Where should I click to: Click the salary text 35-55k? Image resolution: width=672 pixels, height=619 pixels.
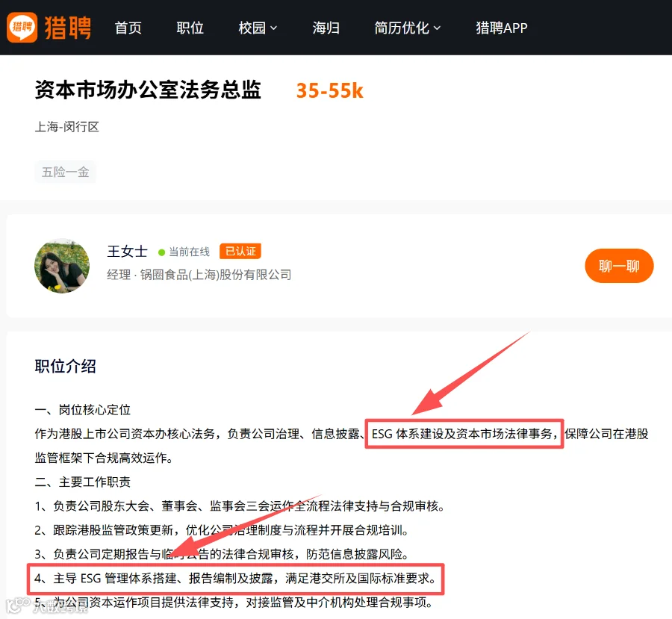pos(329,90)
